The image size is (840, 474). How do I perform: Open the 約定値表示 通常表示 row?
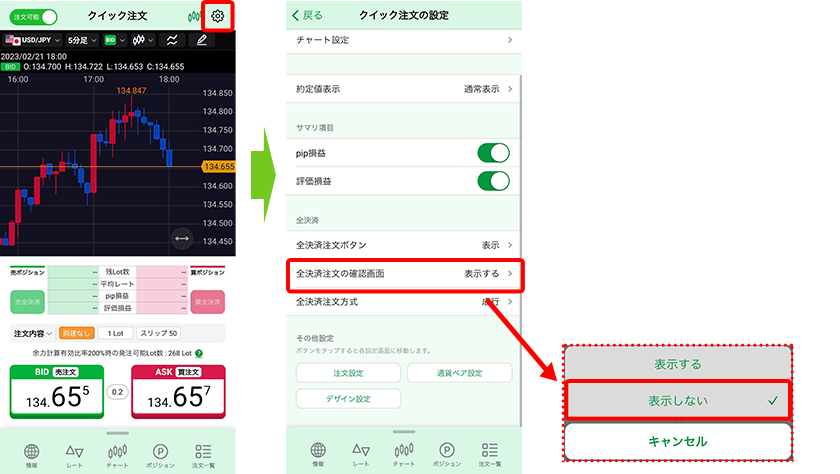404,89
